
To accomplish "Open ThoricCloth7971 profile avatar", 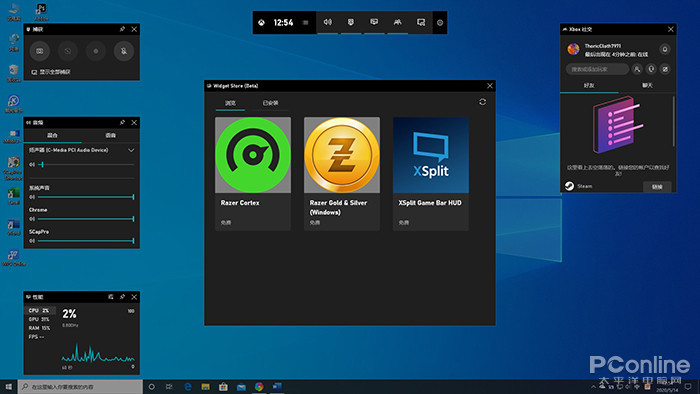I will point(573,49).
